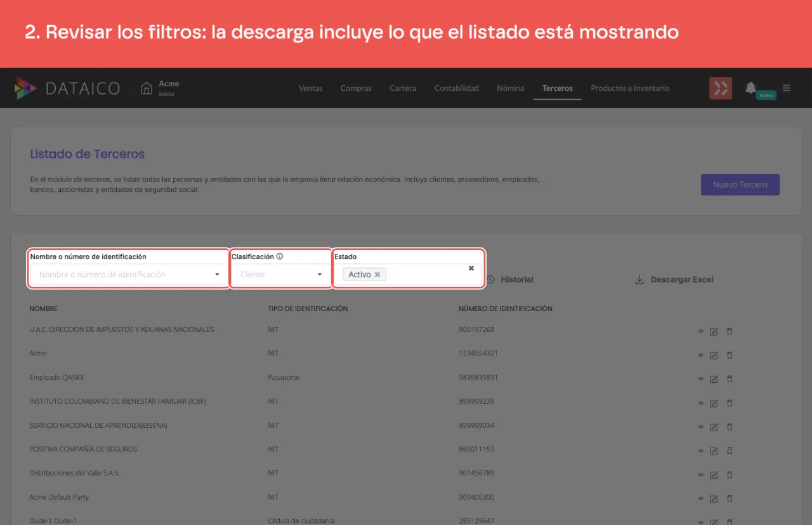The width and height of the screenshot is (812, 525).
Task: Delete the Empleado QA583 row
Action: point(730,379)
